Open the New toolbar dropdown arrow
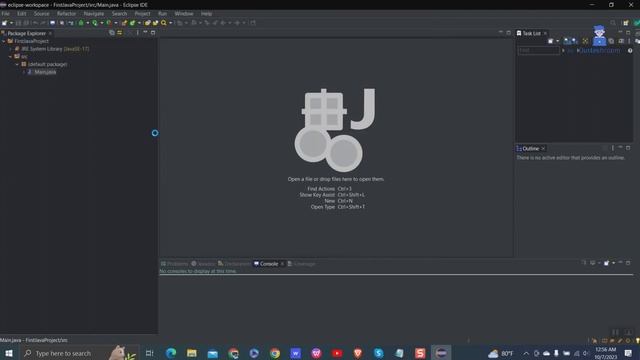The image size is (640, 360). (11, 23)
